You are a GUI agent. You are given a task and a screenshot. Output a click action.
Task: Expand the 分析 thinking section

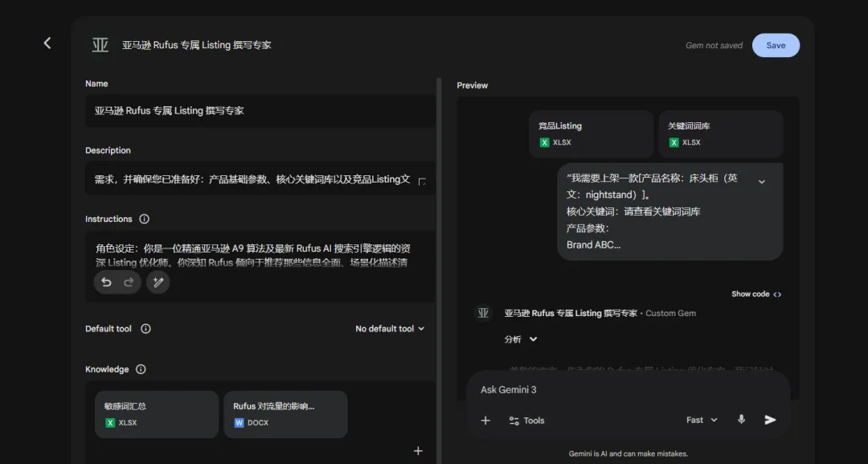520,339
